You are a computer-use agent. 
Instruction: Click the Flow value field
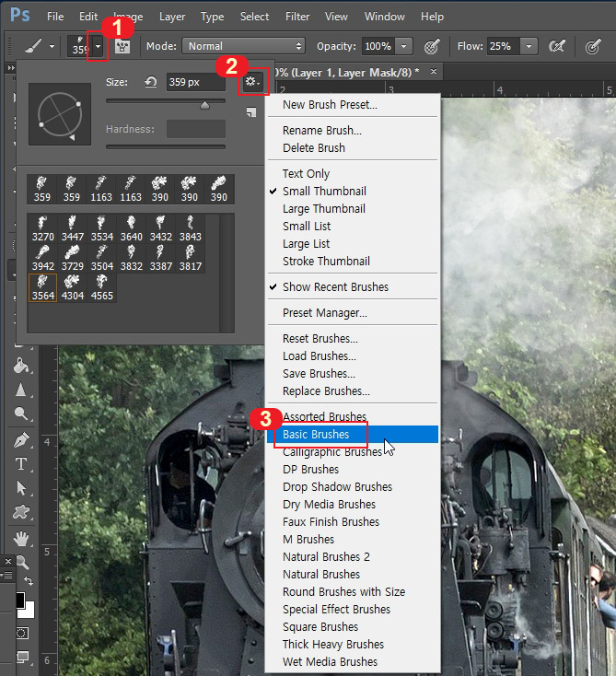(504, 46)
